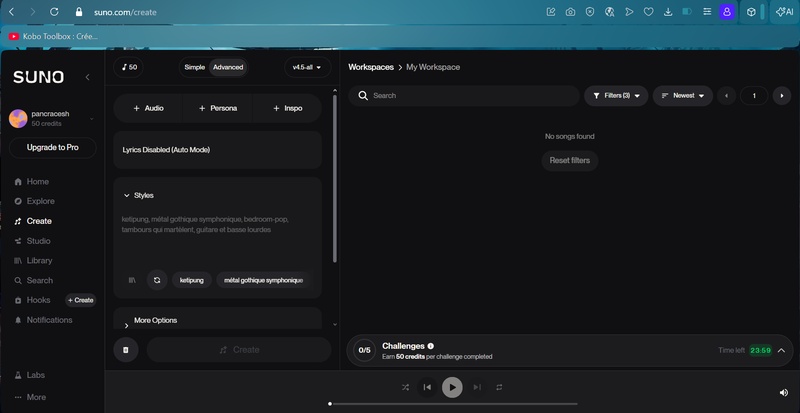Image resolution: width=800 pixels, height=413 pixels.
Task: Click the browser heart bookmarks icon
Action: [648, 12]
